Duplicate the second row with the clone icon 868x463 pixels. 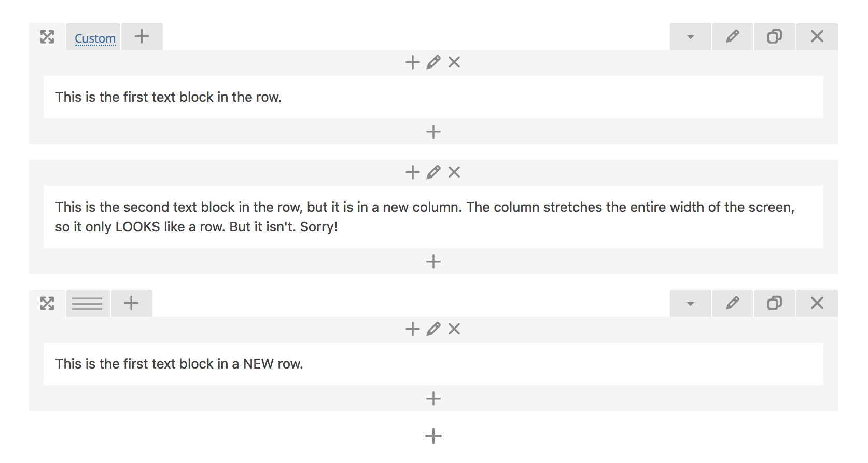(774, 304)
